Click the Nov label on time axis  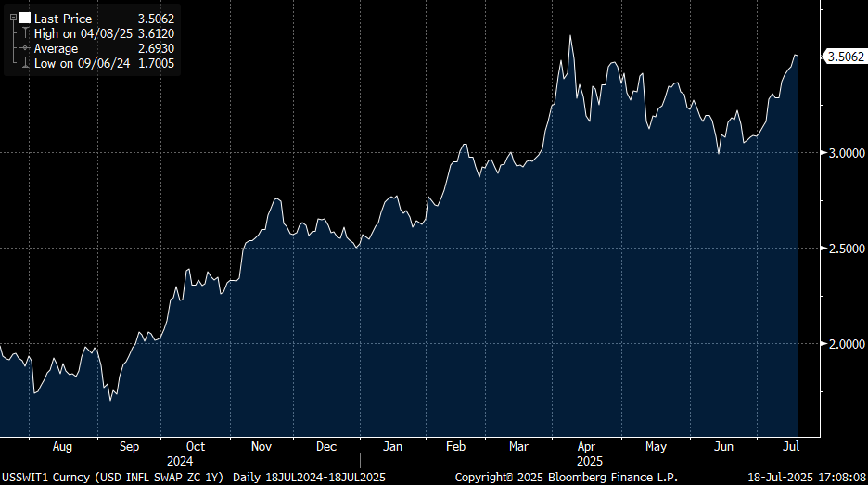pos(262,447)
